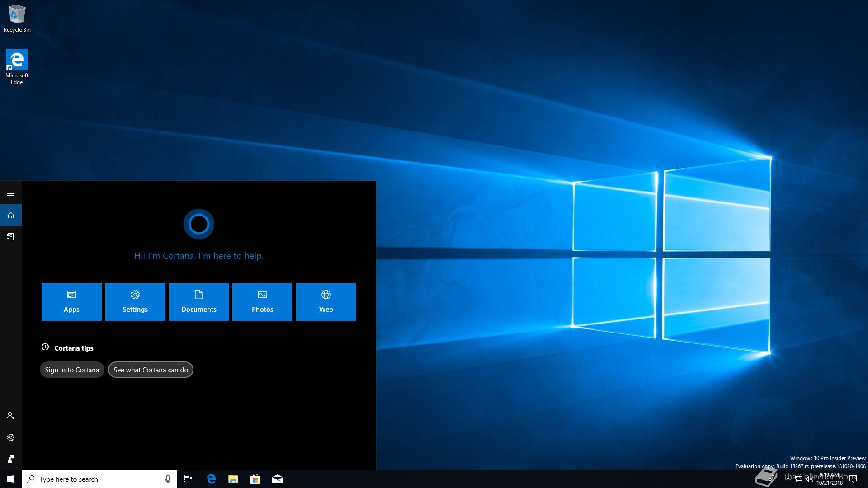Click the Cortana tips heading
Viewport: 868px width, 488px height.
74,348
